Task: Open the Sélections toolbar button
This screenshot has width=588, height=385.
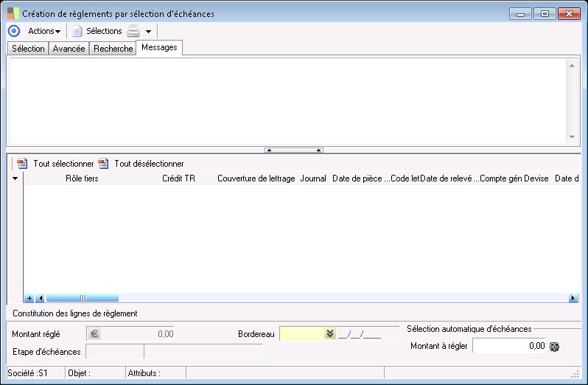Action: click(104, 31)
